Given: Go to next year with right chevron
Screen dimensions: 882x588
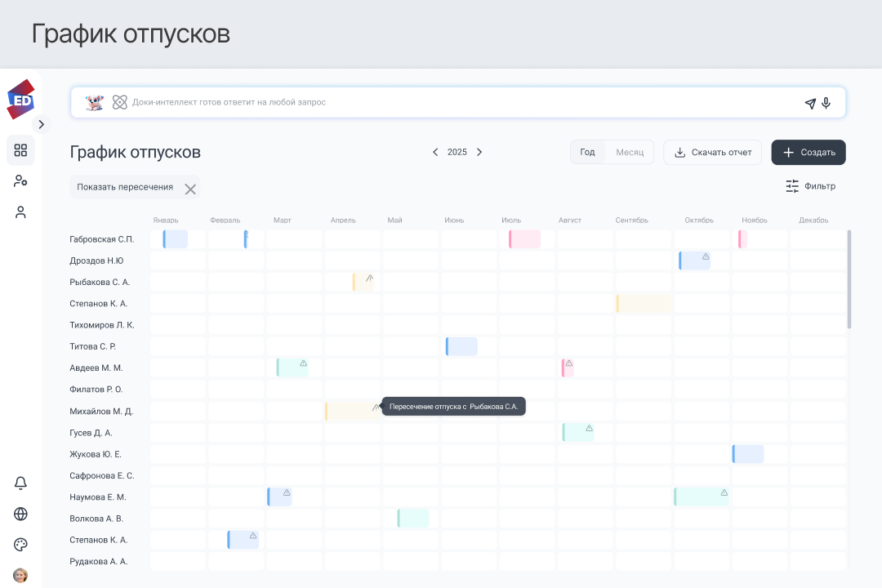Looking at the screenshot, I should [479, 153].
